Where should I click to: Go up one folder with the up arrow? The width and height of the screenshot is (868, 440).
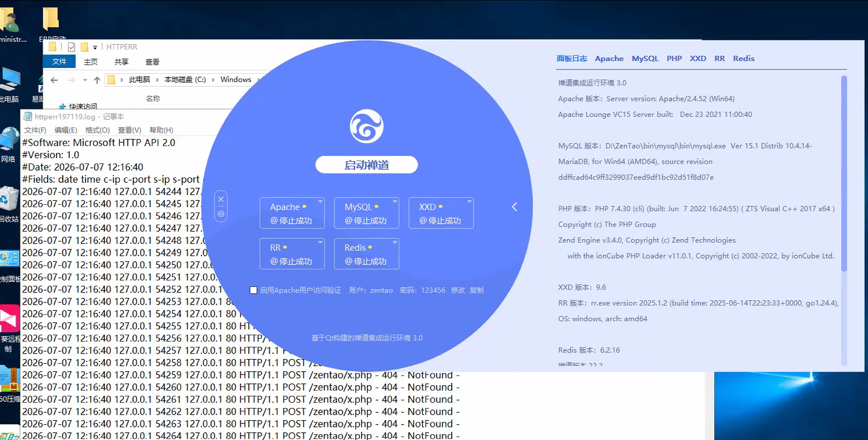click(97, 80)
